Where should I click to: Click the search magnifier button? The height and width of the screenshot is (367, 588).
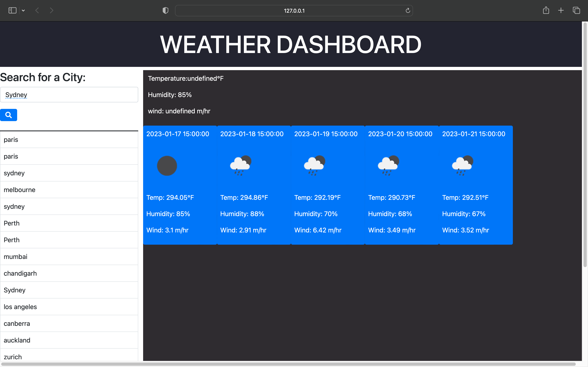point(9,115)
